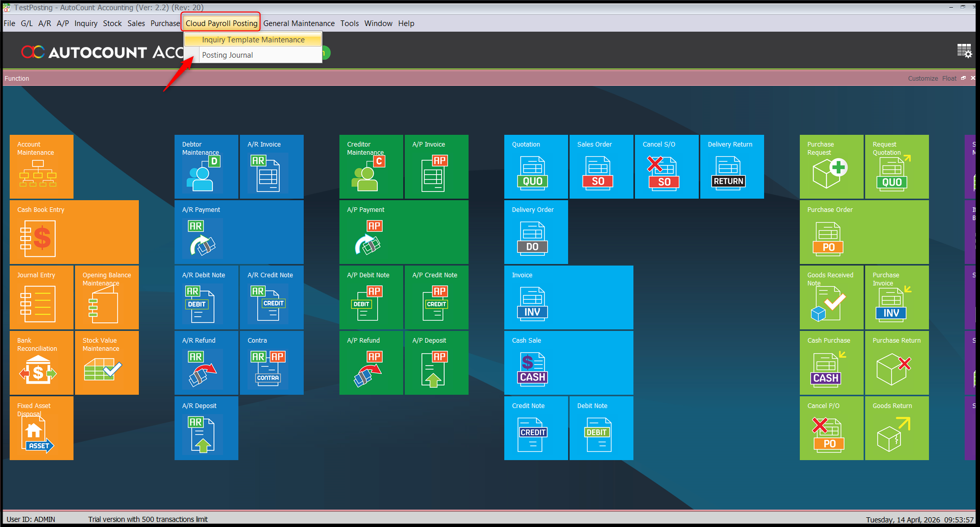980x527 pixels.
Task: Open the A/R menu
Action: pos(44,23)
